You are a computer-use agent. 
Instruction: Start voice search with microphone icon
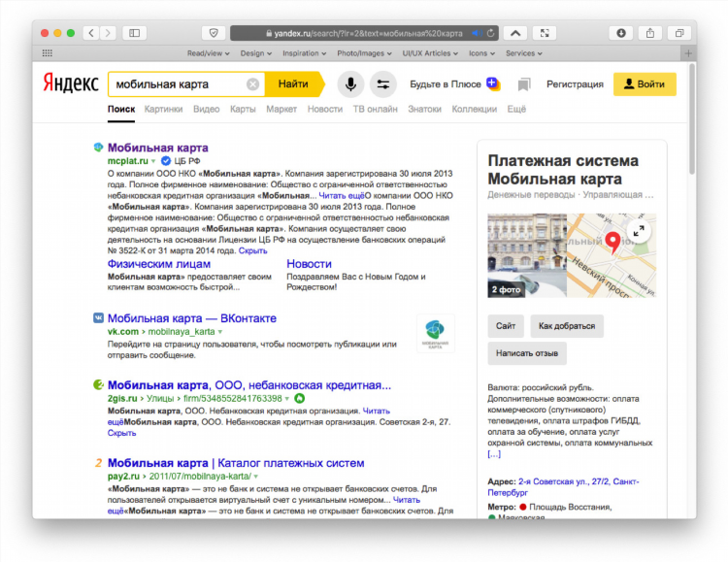(x=350, y=84)
